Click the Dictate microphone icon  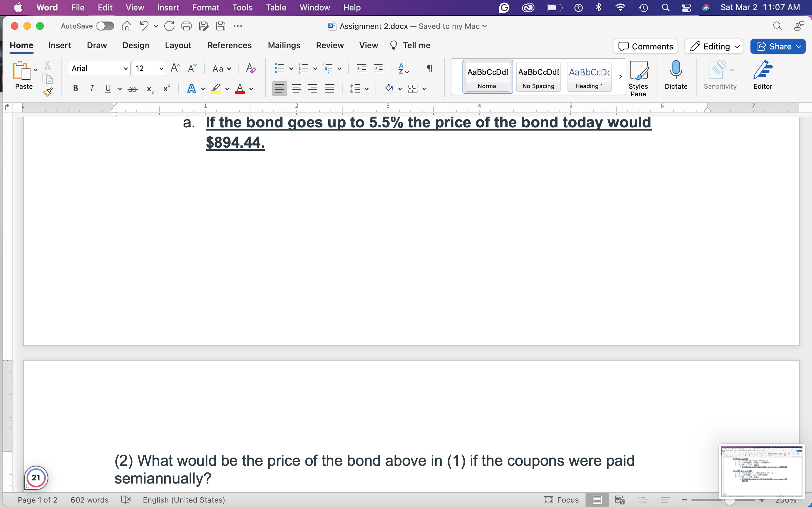point(677,71)
